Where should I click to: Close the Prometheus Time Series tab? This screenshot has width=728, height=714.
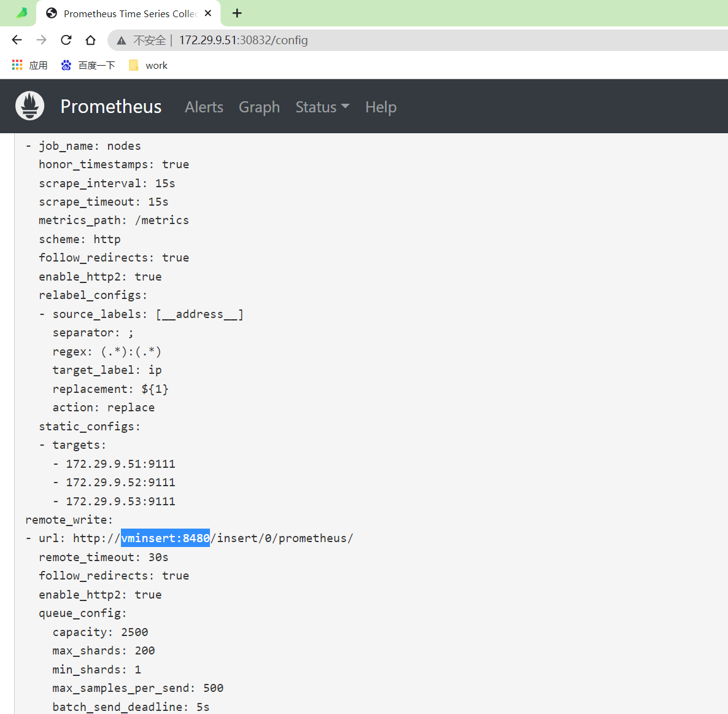[x=208, y=14]
